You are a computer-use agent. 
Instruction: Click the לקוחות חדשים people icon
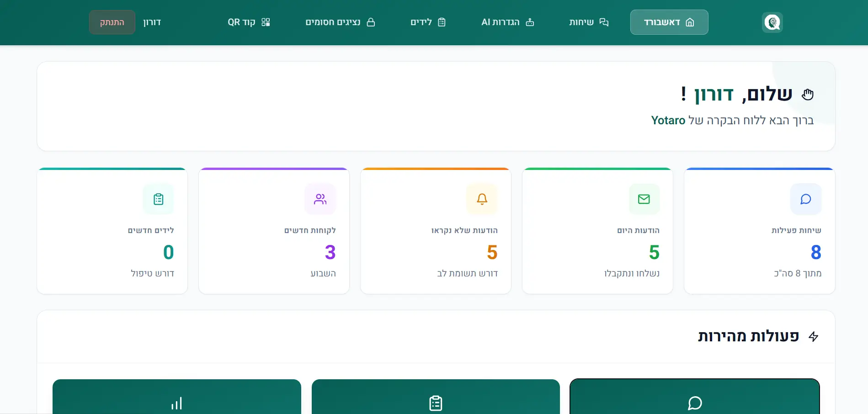click(x=320, y=199)
